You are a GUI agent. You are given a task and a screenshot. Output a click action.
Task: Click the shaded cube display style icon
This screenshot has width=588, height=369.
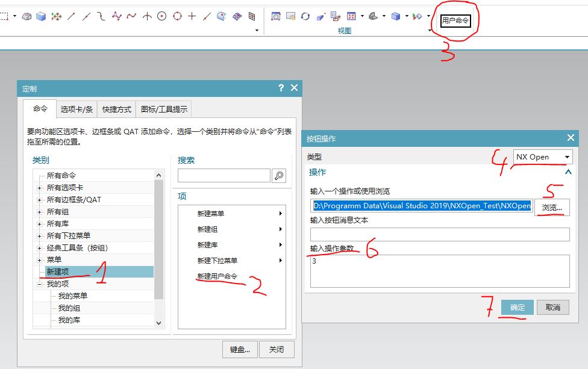click(x=396, y=16)
